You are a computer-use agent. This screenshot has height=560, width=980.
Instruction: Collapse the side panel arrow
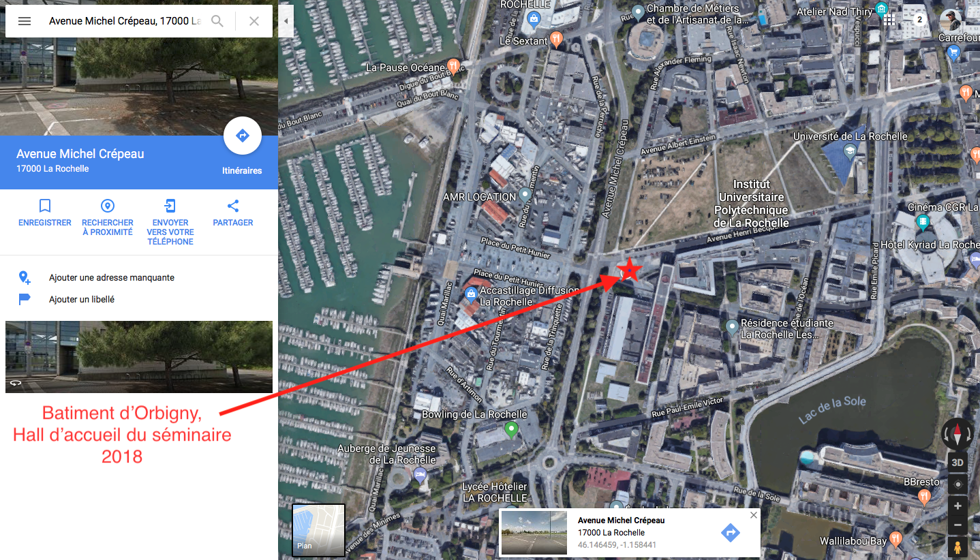click(x=286, y=21)
